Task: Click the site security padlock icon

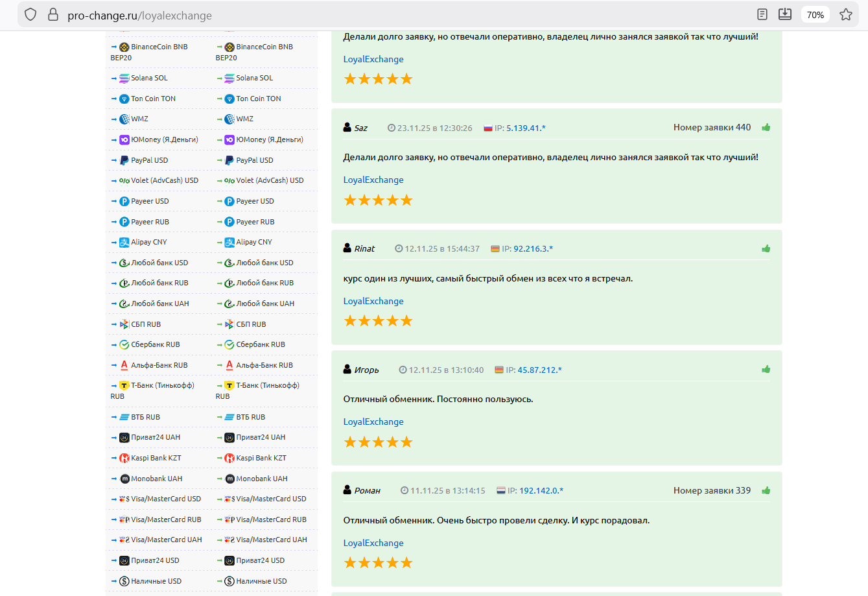Action: click(53, 14)
